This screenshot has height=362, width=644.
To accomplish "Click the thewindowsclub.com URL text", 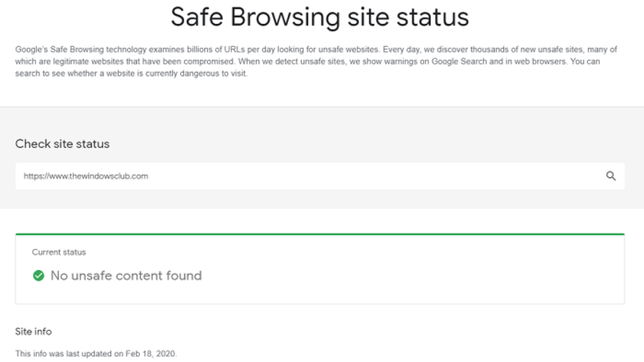I will click(86, 176).
